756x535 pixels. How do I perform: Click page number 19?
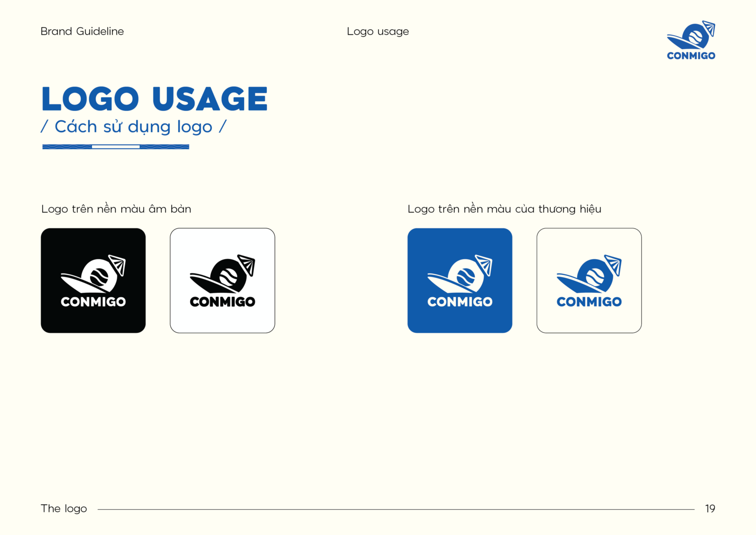tap(710, 509)
